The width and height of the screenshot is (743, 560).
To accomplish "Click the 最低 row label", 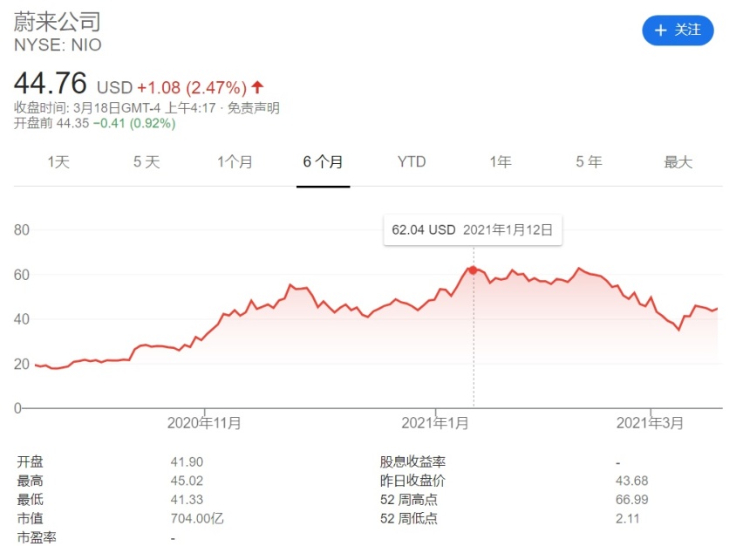I will click(x=30, y=500).
